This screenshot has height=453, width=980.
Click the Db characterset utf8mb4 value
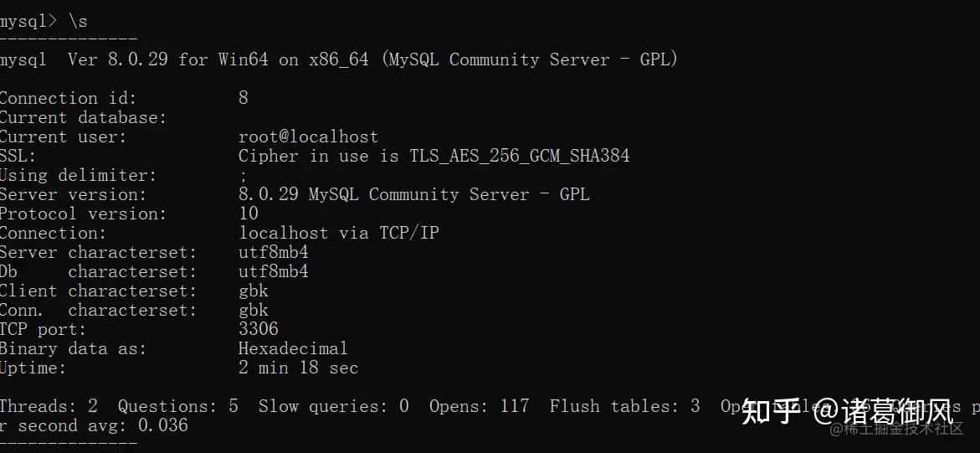[x=274, y=271]
